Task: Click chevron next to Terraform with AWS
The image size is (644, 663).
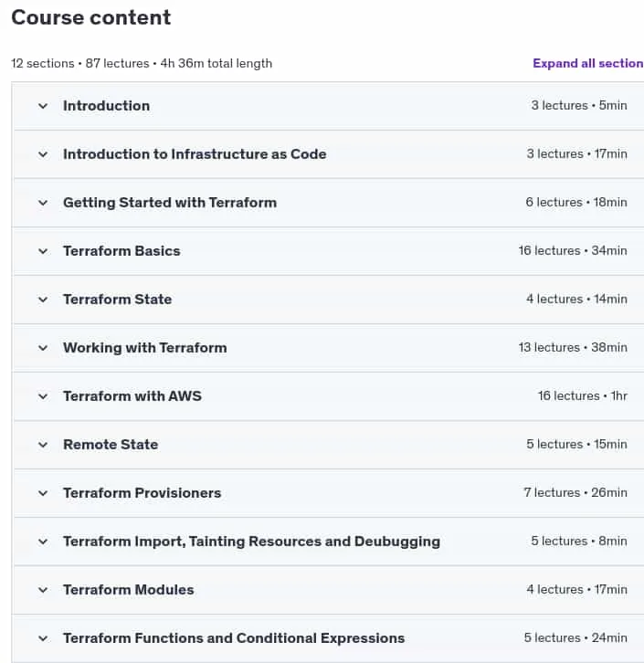Action: pos(43,396)
